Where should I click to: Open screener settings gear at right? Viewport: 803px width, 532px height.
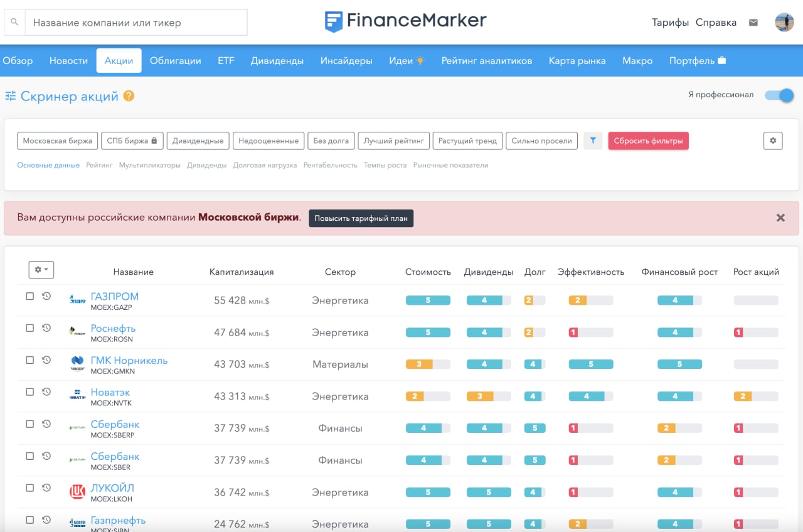(773, 141)
